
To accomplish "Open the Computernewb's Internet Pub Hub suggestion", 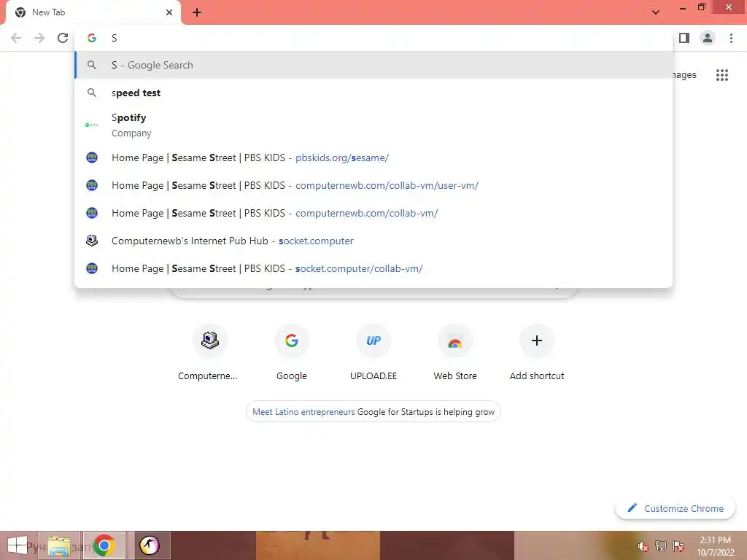I will (373, 241).
